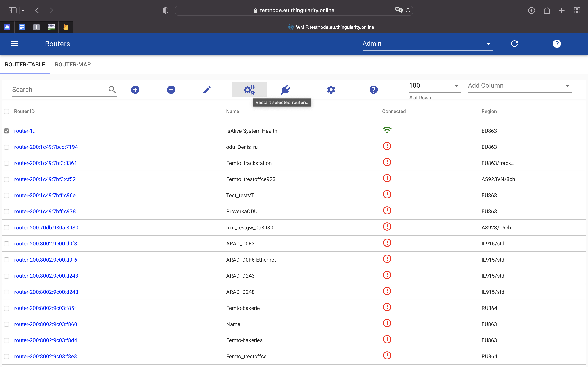
Task: Click the restart selected routers gears icon
Action: [x=249, y=90]
